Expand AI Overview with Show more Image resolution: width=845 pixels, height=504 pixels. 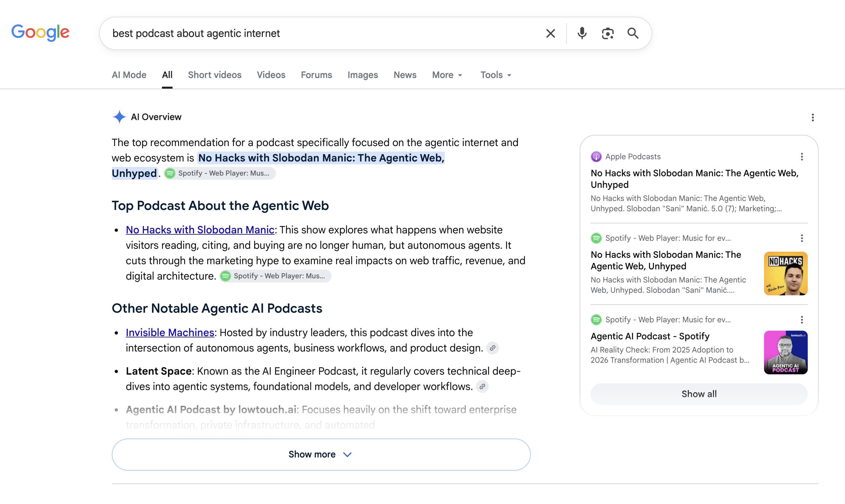(321, 455)
